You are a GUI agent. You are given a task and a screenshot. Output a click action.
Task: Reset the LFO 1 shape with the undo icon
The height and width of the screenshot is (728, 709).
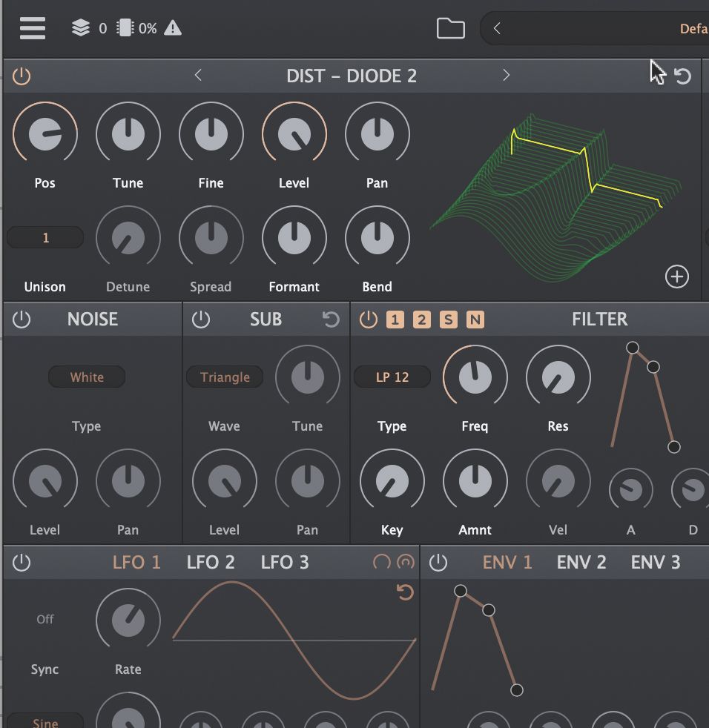404,592
